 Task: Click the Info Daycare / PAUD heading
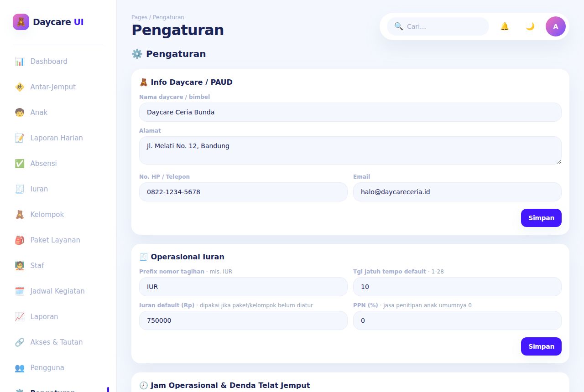click(x=186, y=83)
